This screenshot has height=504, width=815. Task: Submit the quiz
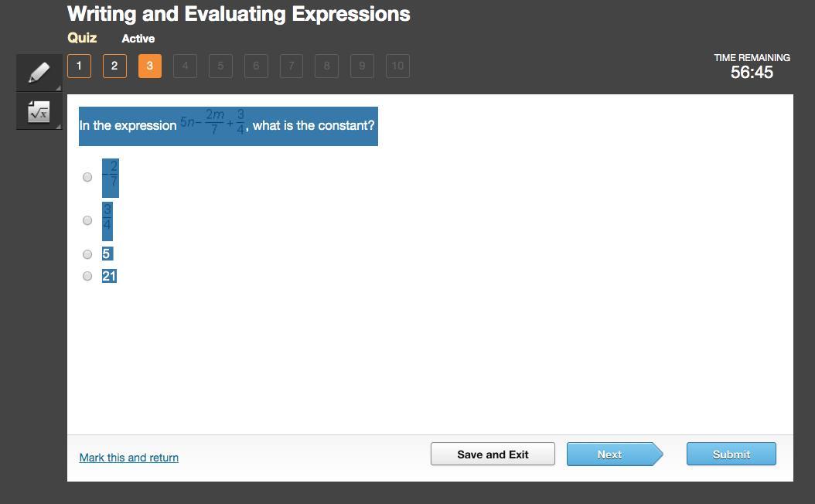731,455
